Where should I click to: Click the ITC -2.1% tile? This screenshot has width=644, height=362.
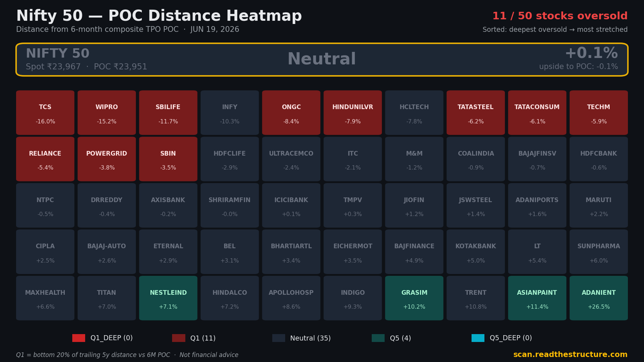tap(353, 159)
